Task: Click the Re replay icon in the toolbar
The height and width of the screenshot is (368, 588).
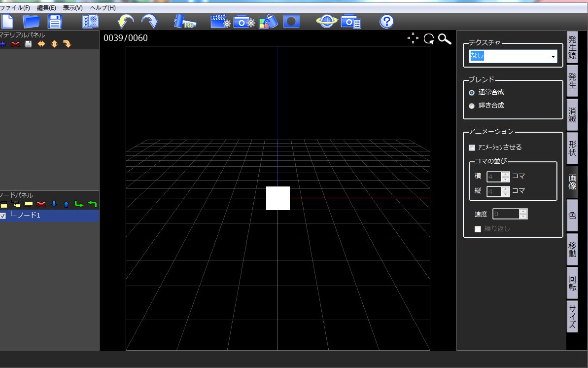Action: pyautogui.click(x=184, y=21)
